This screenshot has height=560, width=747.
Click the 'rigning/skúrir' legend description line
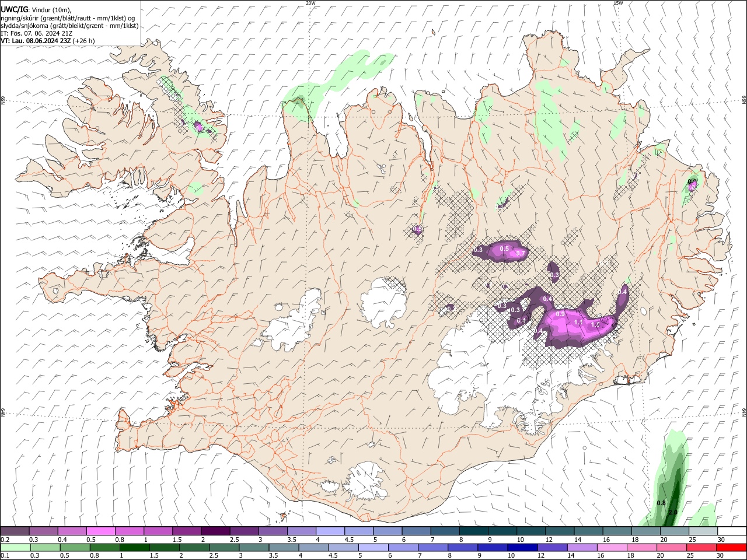click(68, 17)
